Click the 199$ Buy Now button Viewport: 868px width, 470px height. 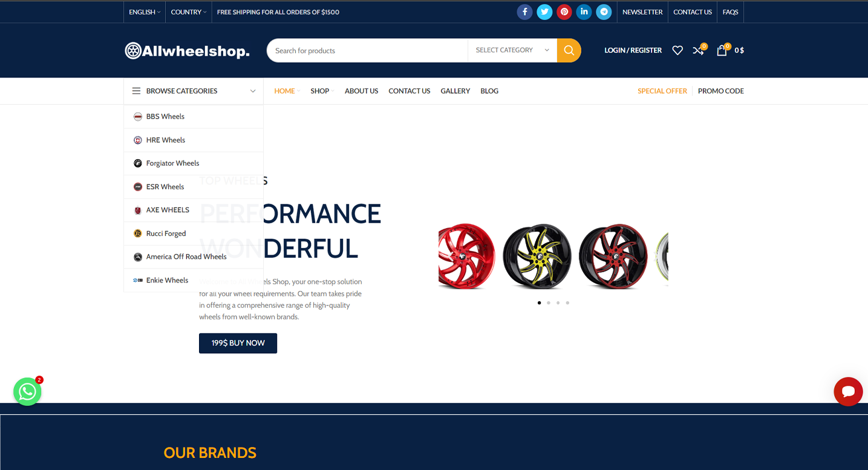238,343
